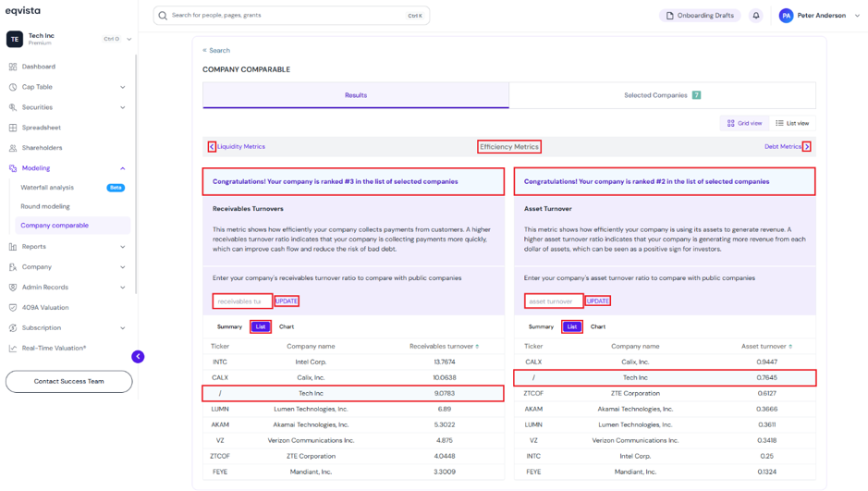This screenshot has width=868, height=491.
Task: Collapse sidebar with purple arrow button
Action: tap(138, 357)
